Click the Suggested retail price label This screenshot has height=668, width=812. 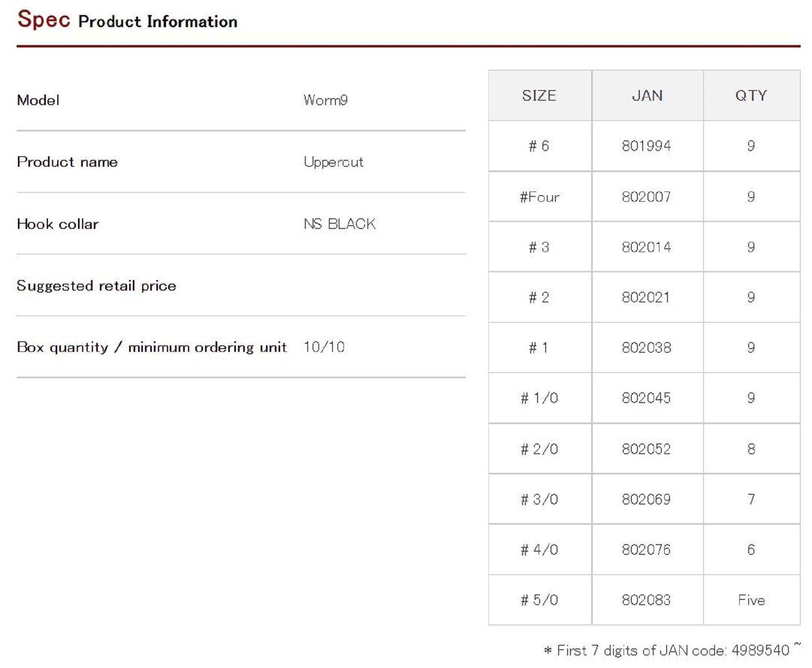tap(97, 286)
